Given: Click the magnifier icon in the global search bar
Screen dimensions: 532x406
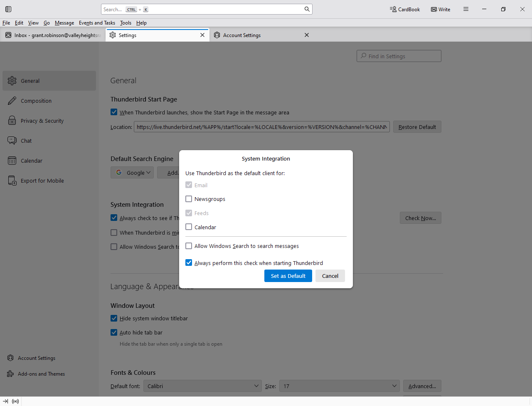Looking at the screenshot, I should click(307, 9).
